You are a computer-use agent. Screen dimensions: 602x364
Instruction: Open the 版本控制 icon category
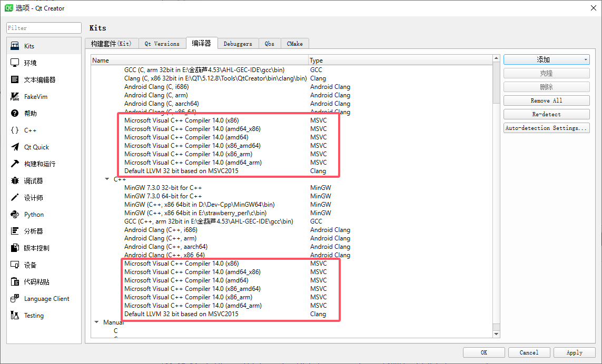(15, 248)
